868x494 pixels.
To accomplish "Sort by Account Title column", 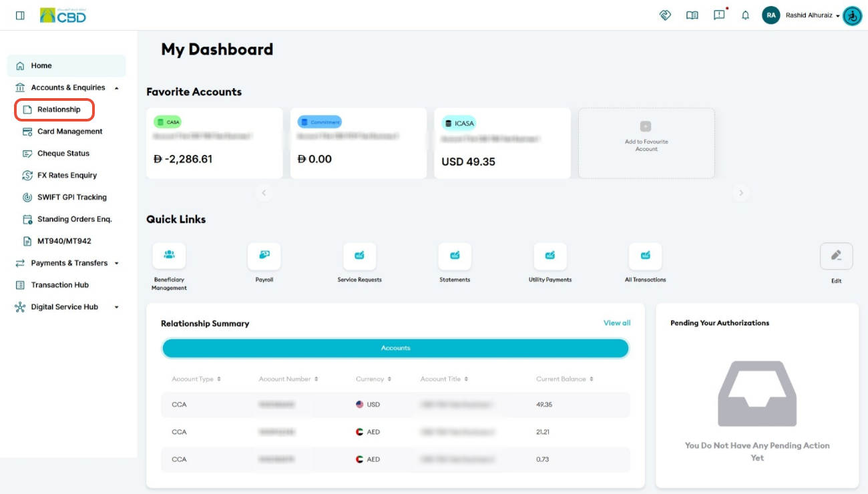I will [x=444, y=379].
